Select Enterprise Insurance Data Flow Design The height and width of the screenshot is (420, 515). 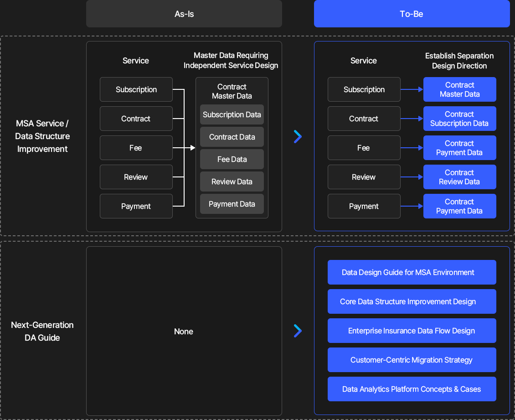click(x=412, y=331)
